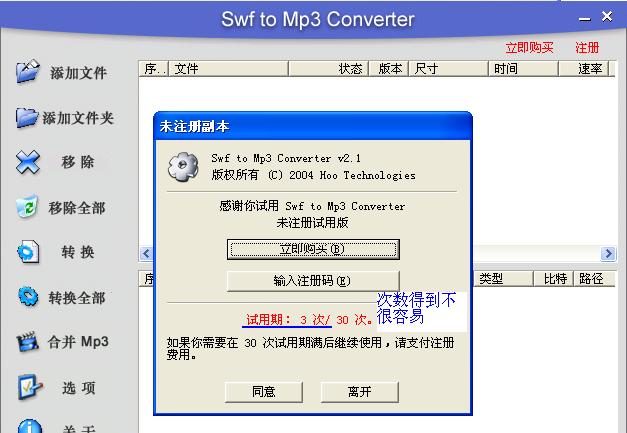Image resolution: width=627 pixels, height=433 pixels.
Task: Click the 输入注册码(E) button
Action: coord(313,281)
